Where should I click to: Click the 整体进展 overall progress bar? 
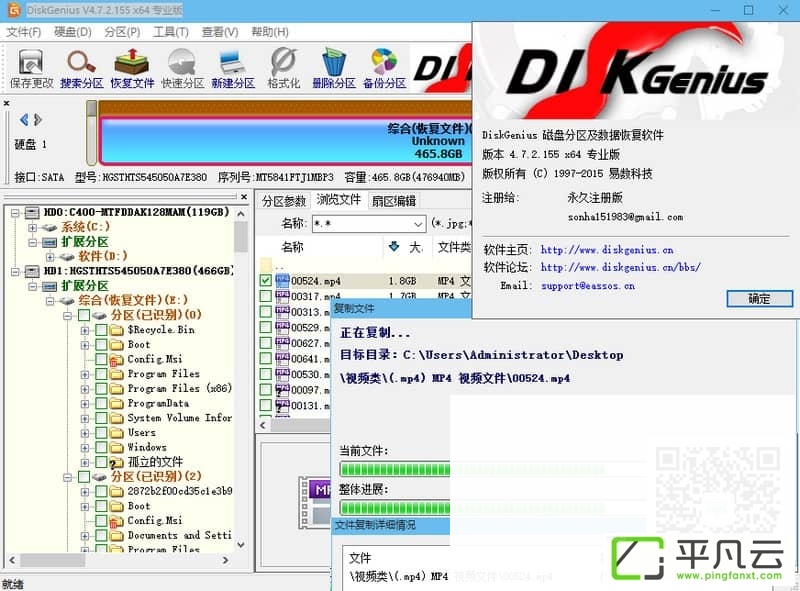coord(394,507)
